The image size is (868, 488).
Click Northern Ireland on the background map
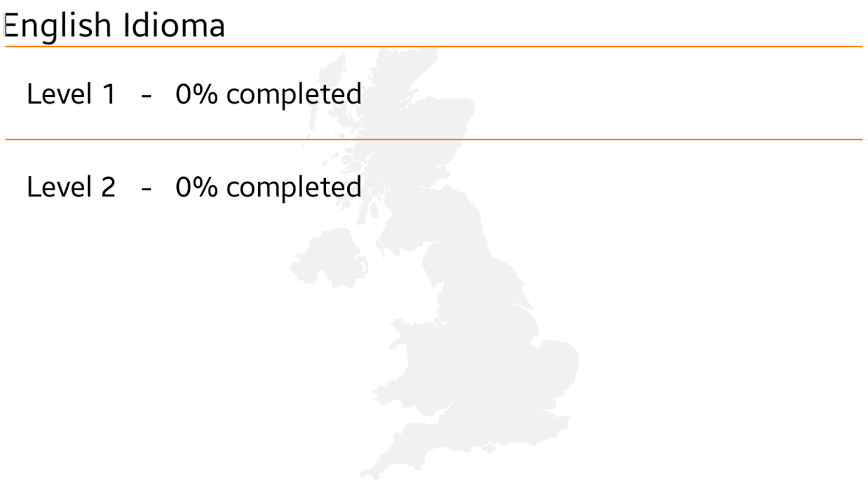click(x=330, y=259)
